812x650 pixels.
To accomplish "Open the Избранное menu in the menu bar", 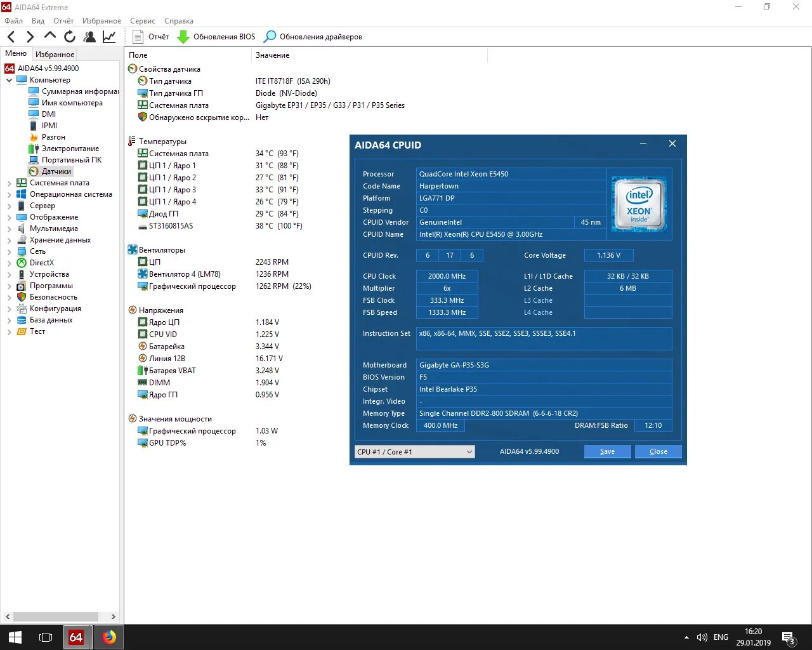I will point(101,21).
